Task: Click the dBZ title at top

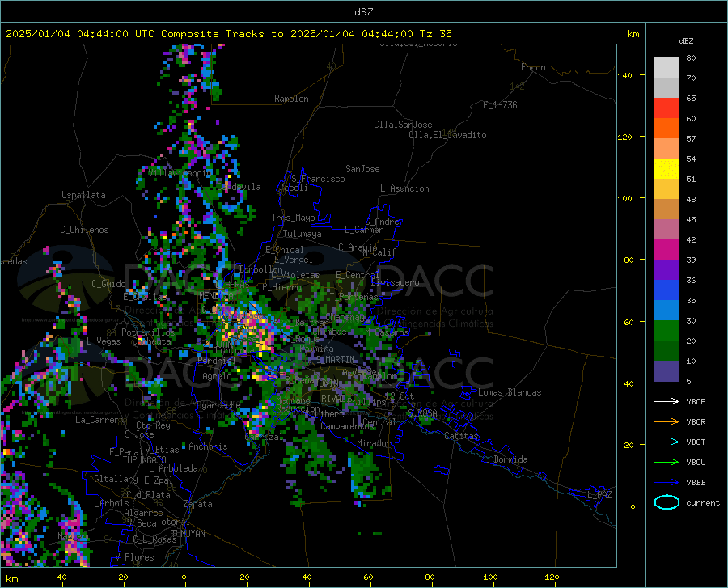Action: [x=363, y=12]
